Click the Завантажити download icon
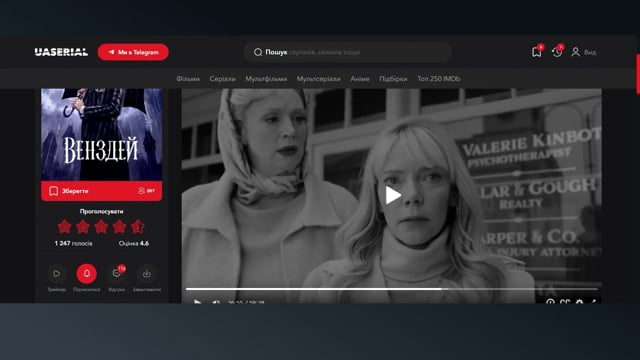 point(147,273)
